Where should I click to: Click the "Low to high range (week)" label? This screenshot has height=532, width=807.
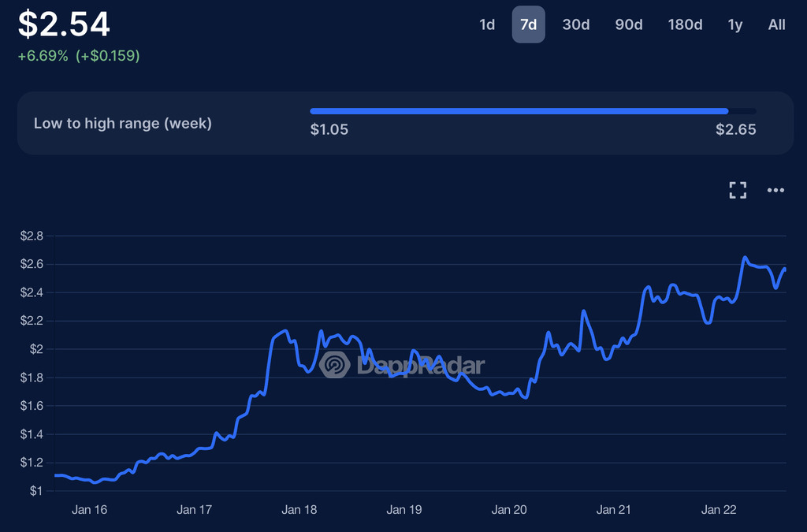(x=123, y=123)
